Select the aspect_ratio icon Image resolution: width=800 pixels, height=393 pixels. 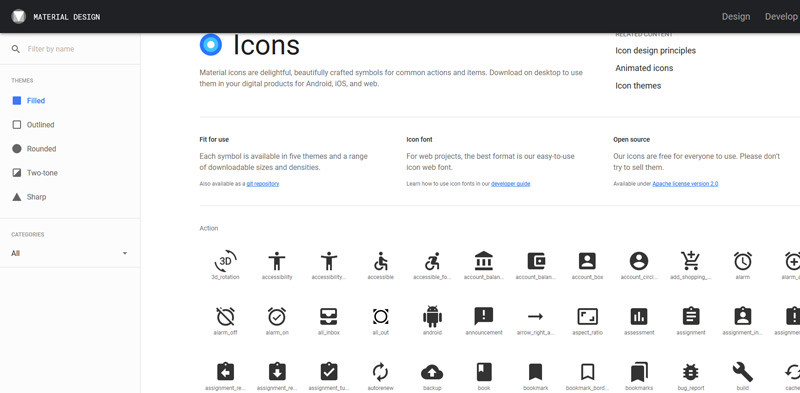point(587,316)
